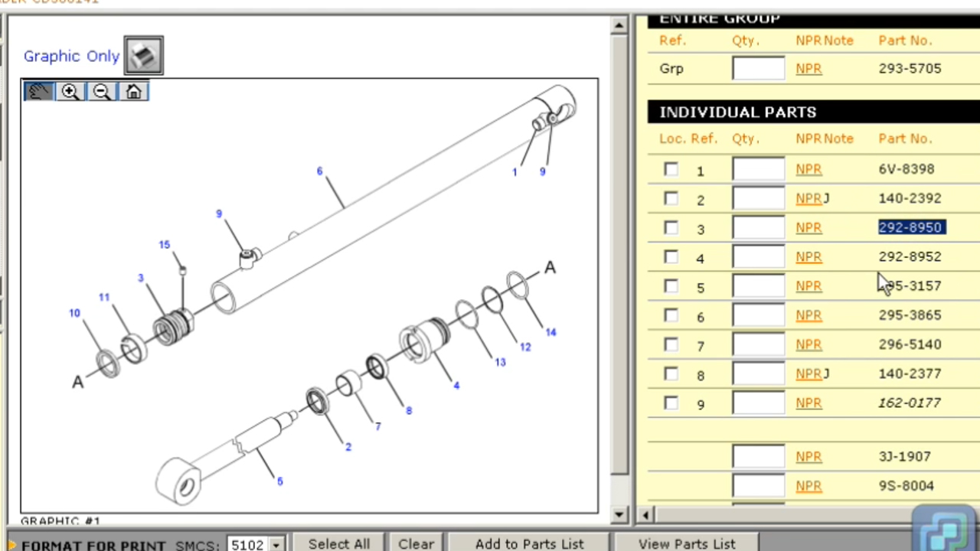Screen dimensions: 980x551
Task: Click the graphic panel scroll up arrow
Action: 619,25
